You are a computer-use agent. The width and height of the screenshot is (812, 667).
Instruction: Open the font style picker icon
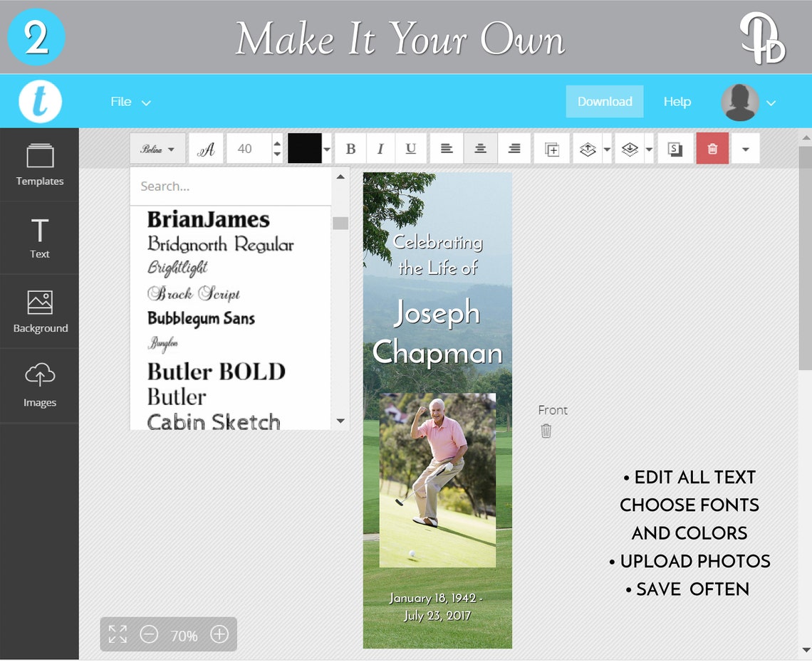(206, 148)
